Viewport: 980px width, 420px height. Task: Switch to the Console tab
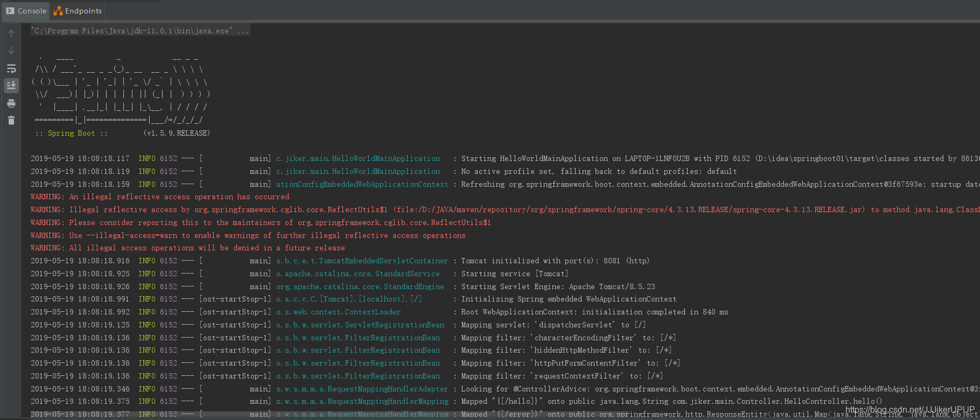click(26, 11)
